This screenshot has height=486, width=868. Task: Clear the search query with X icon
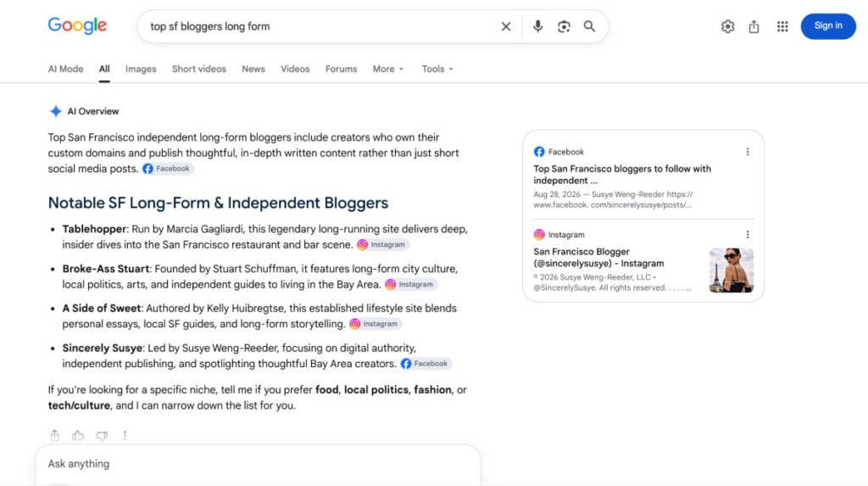click(x=506, y=26)
